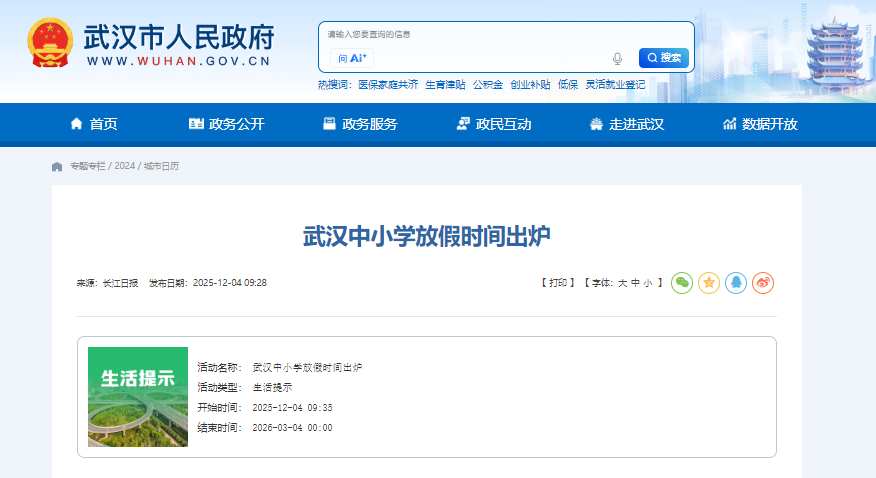Set font size to 大 (large)
Viewport: 876px width, 478px height.
[x=622, y=283]
